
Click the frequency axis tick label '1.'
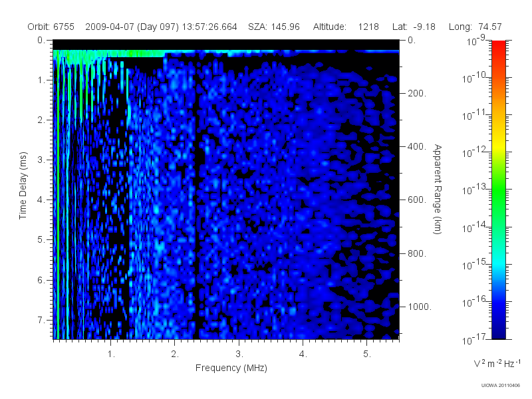tap(111, 354)
